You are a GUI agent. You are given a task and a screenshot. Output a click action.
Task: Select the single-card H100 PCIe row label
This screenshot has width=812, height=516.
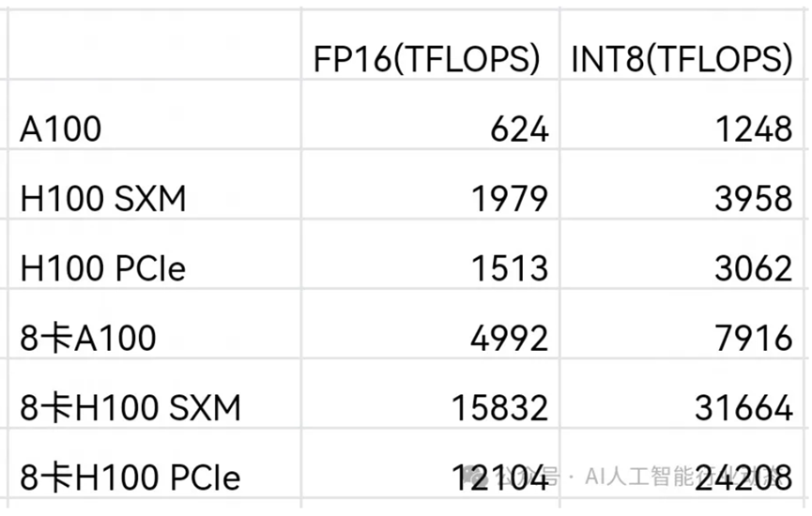point(103,268)
